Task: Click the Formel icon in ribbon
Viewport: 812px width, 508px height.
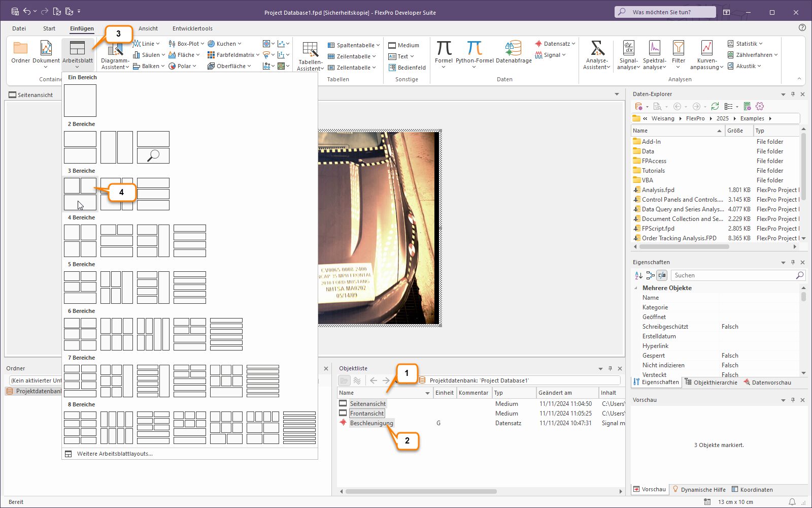Action: (444, 49)
